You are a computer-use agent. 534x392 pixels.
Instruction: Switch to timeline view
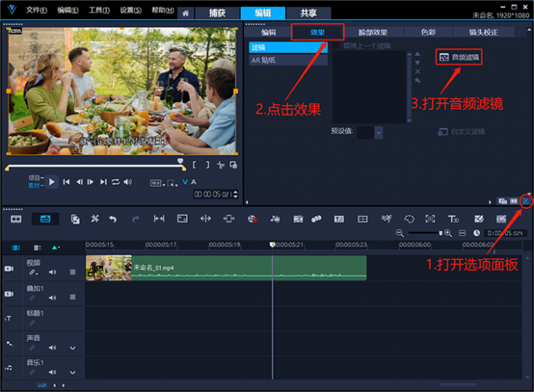pyautogui.click(x=46, y=219)
